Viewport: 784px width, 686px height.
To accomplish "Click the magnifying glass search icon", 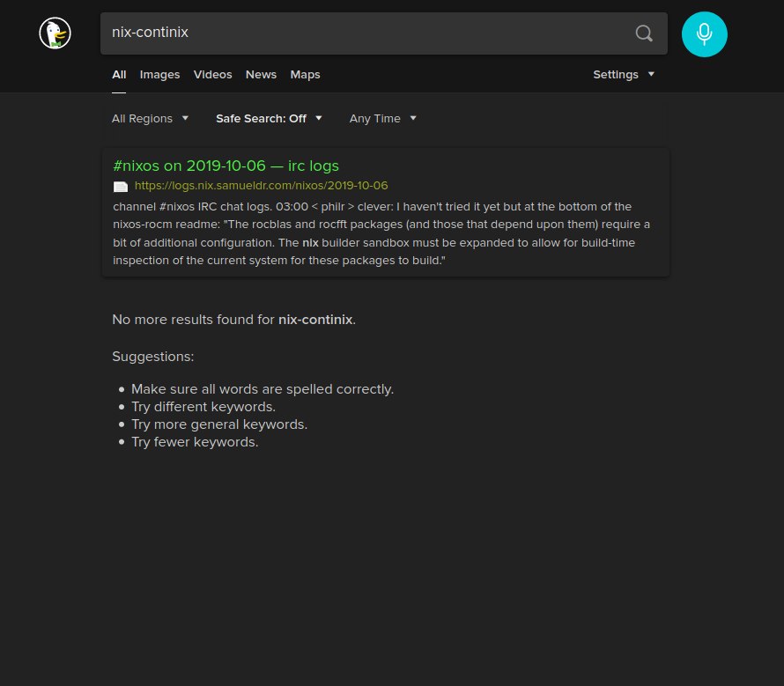I will click(644, 33).
